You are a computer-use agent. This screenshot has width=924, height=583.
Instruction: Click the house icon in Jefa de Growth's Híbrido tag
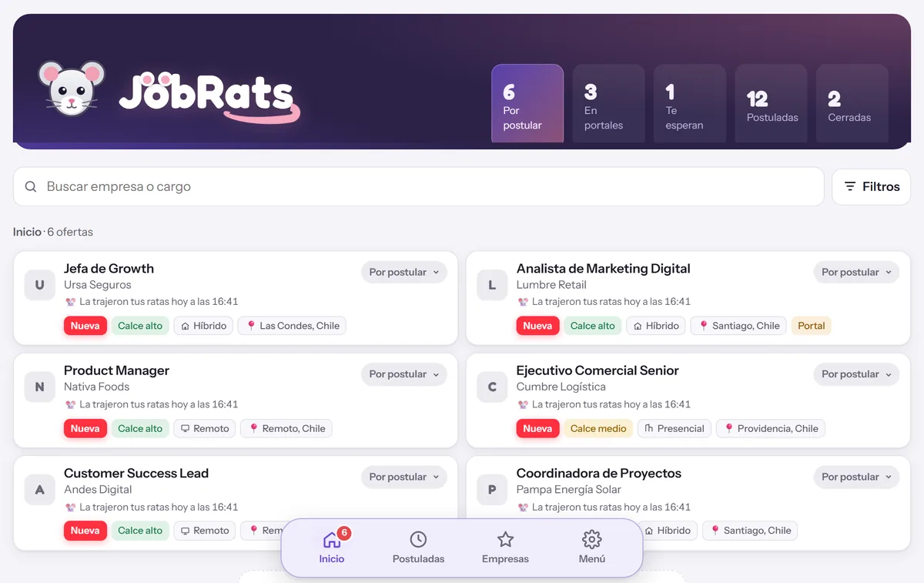point(186,326)
